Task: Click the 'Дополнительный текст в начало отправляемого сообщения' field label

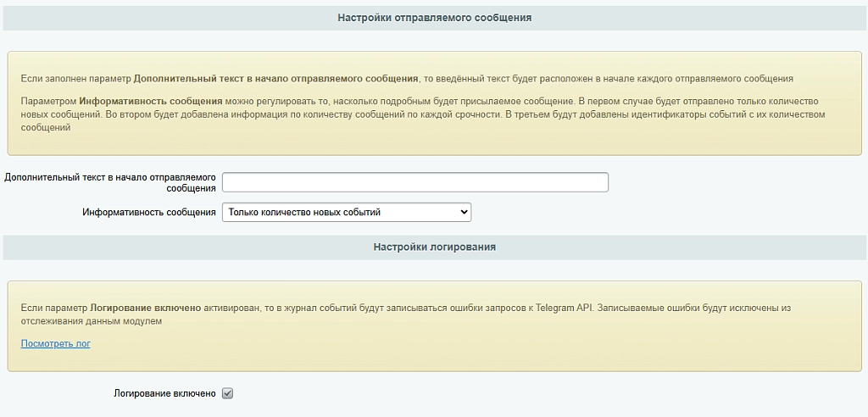Action: [109, 183]
